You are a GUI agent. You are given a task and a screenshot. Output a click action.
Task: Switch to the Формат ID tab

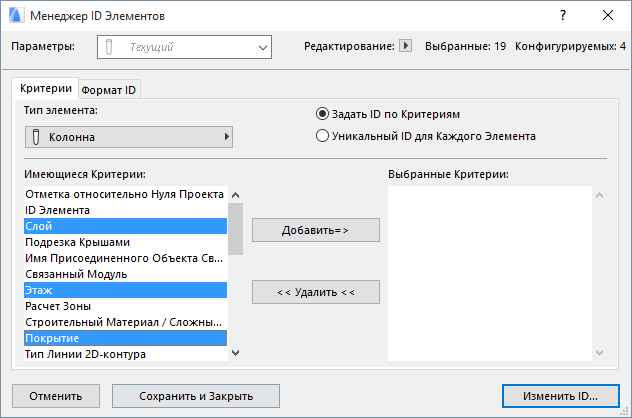tap(110, 90)
